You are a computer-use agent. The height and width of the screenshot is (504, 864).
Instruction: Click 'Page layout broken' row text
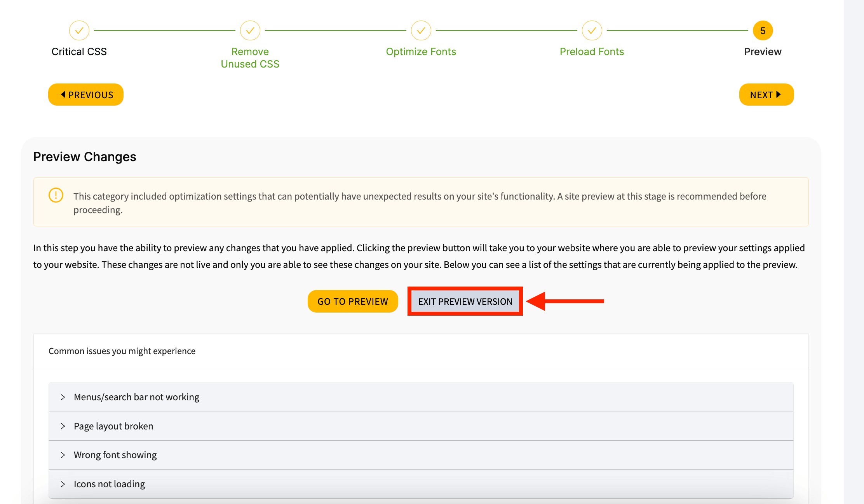coord(113,426)
